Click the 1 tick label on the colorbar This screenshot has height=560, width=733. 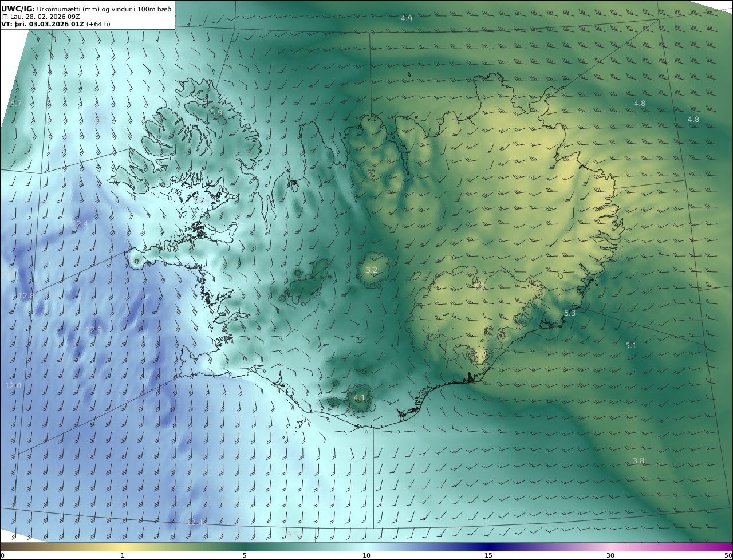pyautogui.click(x=123, y=555)
